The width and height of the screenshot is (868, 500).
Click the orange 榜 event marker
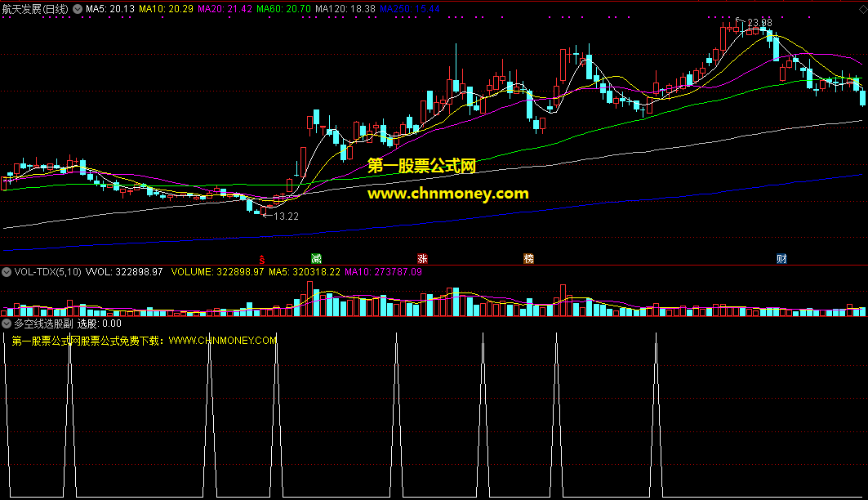[x=528, y=259]
